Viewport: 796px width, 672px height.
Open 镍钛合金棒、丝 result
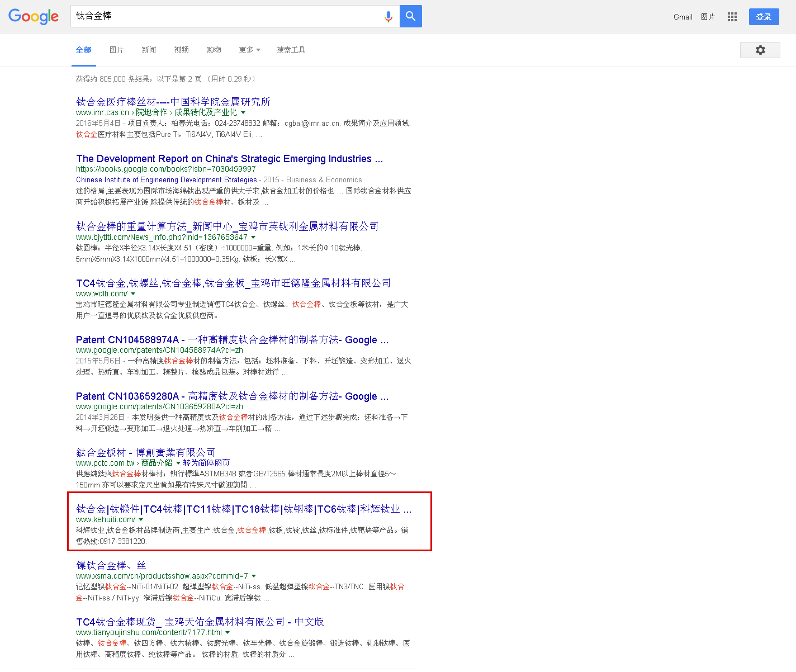111,565
